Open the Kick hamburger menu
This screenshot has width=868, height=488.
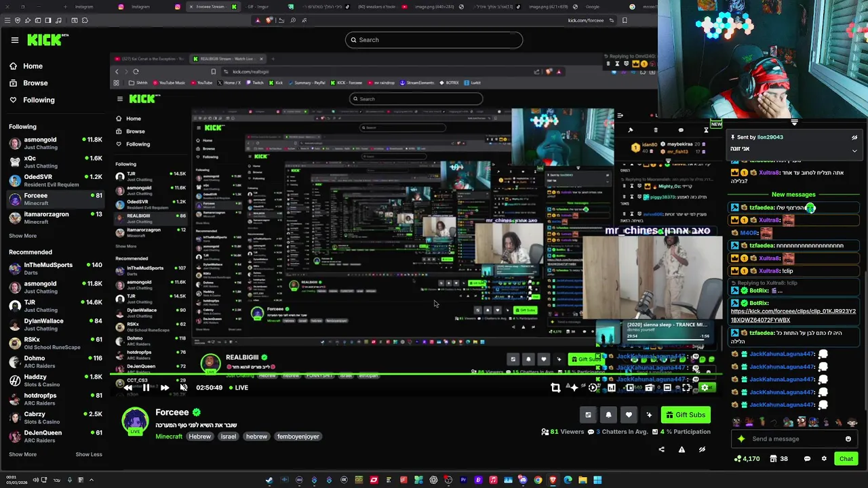[14, 40]
